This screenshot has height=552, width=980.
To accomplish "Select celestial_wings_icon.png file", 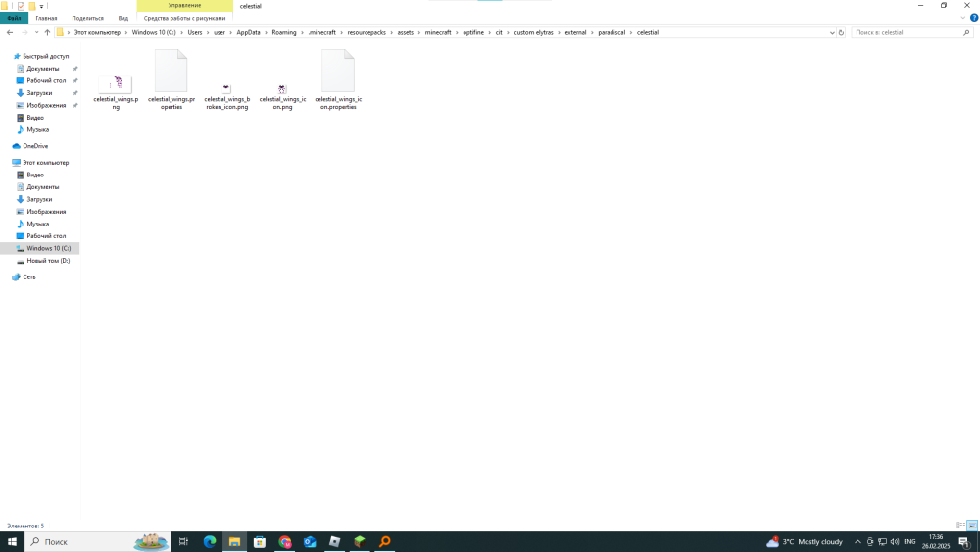I will pos(282,97).
